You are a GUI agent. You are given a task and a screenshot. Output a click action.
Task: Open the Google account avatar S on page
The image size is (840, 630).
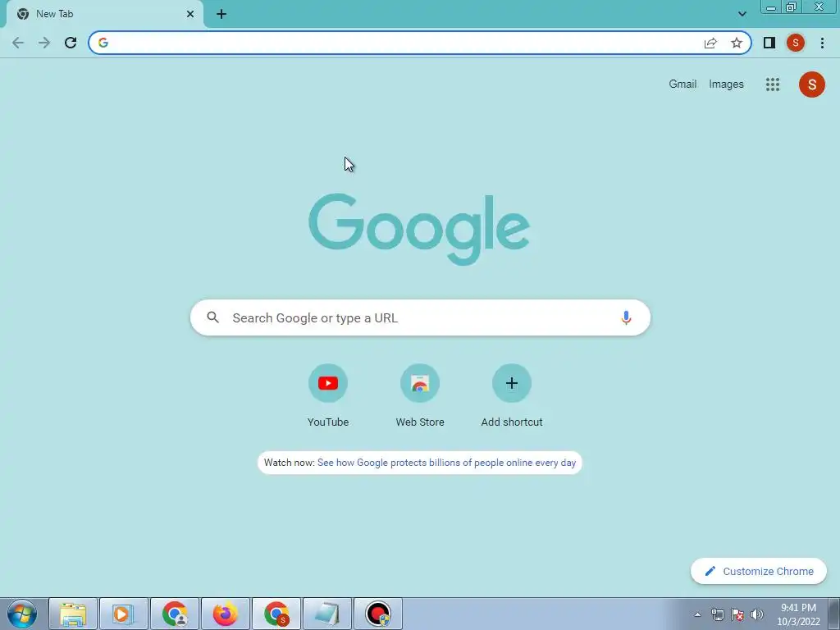[x=811, y=84]
